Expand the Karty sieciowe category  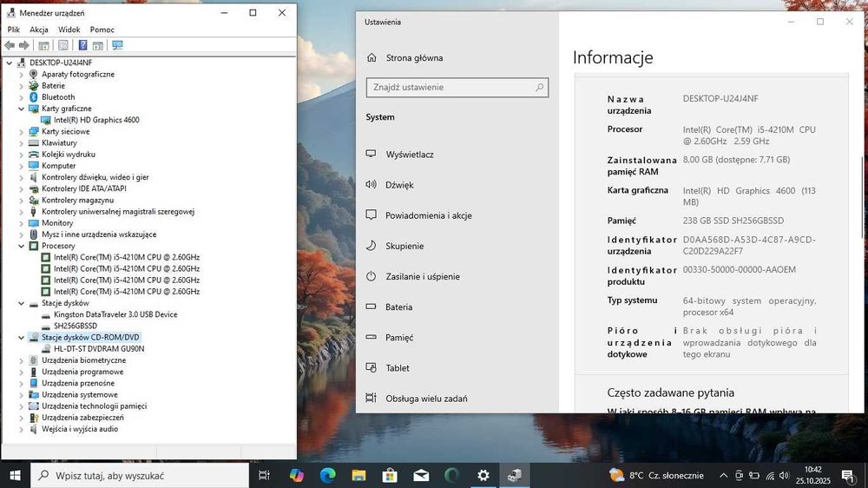point(21,131)
